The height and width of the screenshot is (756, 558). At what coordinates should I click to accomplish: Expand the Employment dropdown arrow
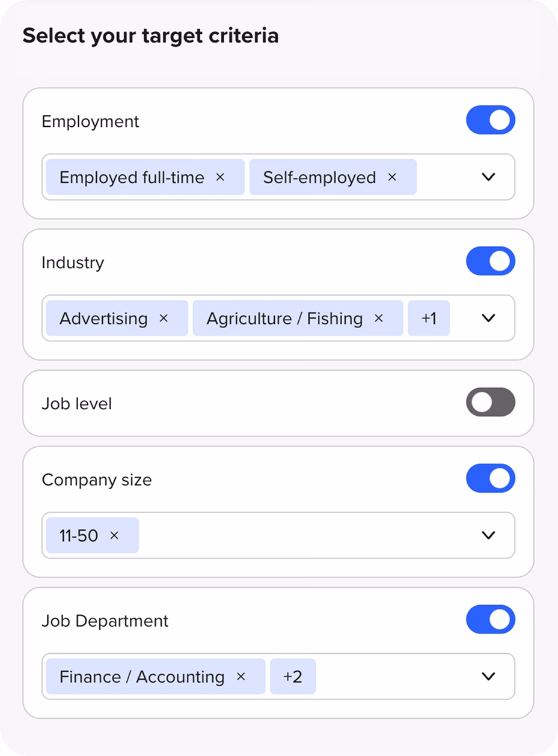pos(488,177)
